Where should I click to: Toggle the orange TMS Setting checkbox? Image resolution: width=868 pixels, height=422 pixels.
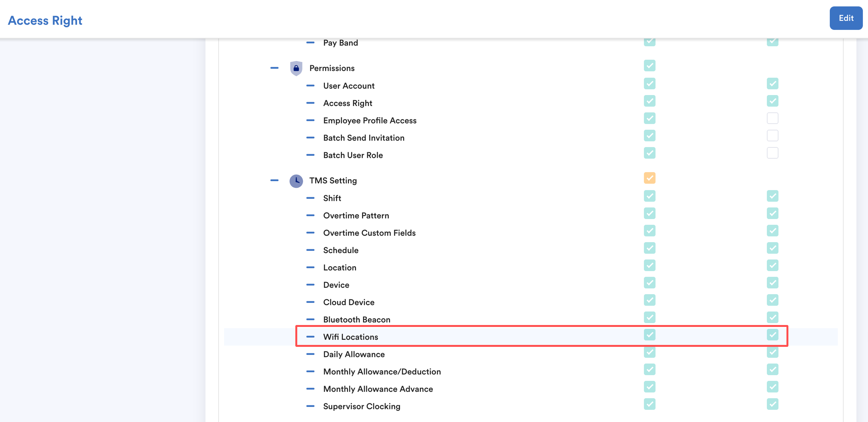(649, 178)
